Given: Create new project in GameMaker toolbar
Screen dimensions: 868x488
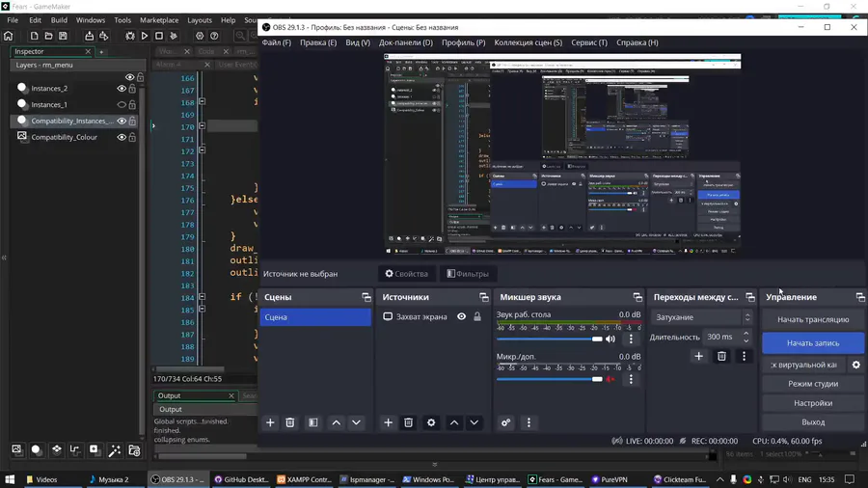Looking at the screenshot, I should click(x=35, y=36).
